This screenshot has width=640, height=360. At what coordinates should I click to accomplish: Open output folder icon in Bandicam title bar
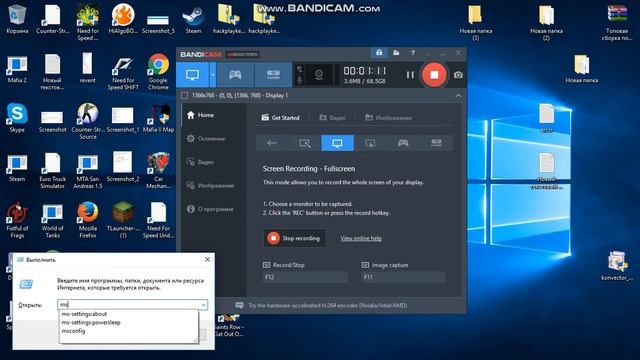coord(396,53)
